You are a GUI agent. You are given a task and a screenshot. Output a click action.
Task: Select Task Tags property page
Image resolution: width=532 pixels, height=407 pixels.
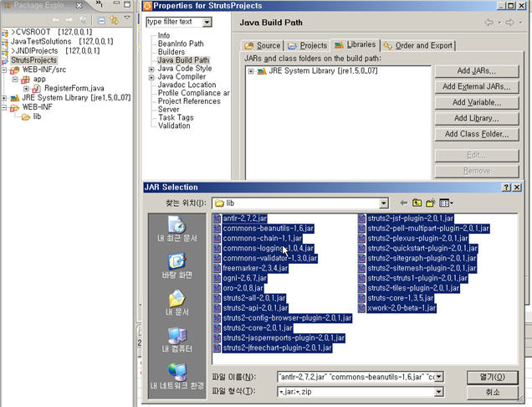(x=176, y=117)
